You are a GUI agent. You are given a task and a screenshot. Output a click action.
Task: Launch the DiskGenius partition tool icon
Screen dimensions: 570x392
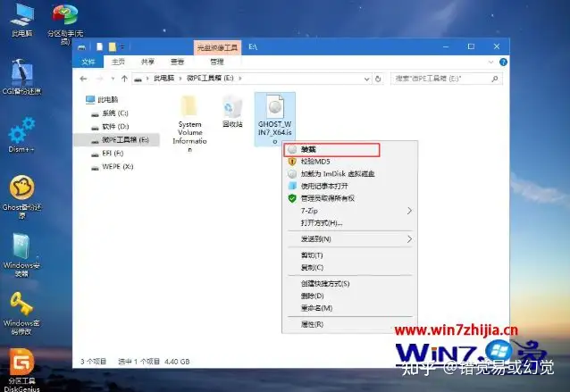click(21, 370)
